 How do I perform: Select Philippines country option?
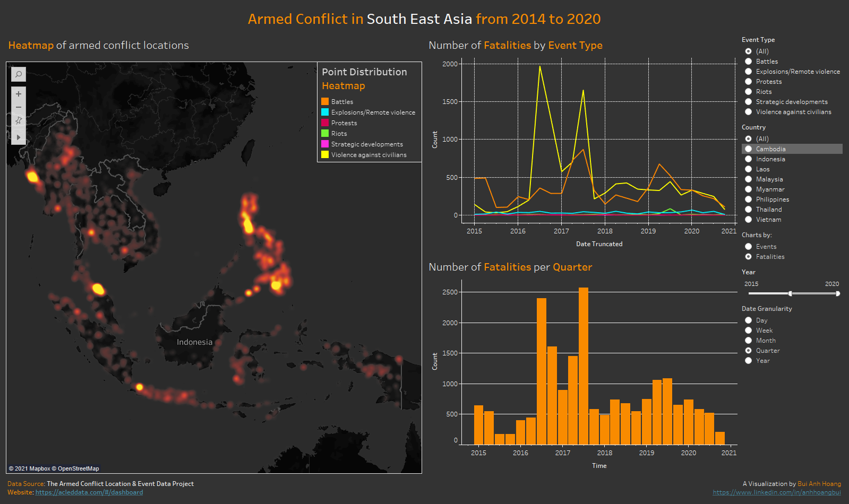pos(748,199)
